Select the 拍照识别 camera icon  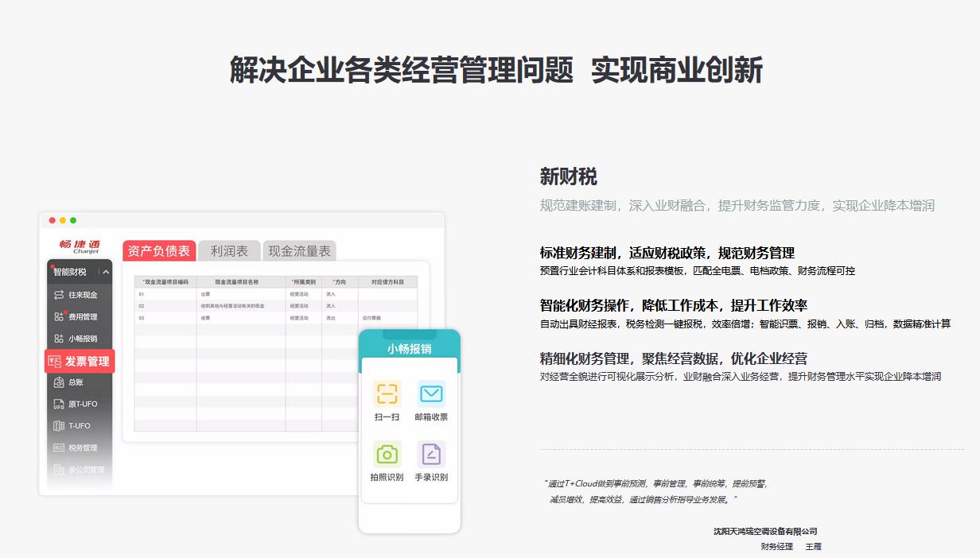pos(387,454)
